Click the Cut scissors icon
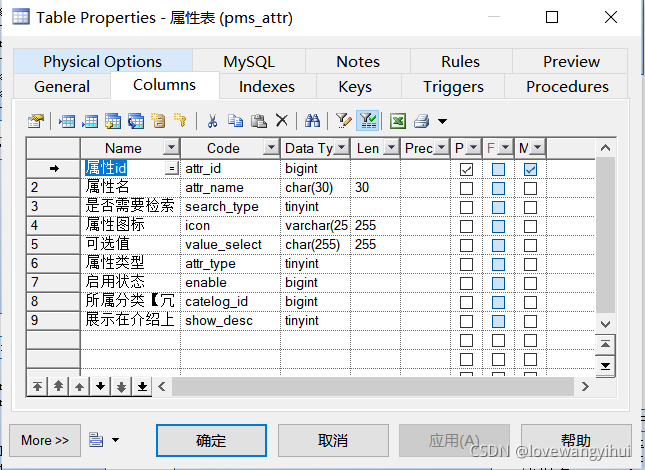This screenshot has width=645, height=470. [212, 121]
